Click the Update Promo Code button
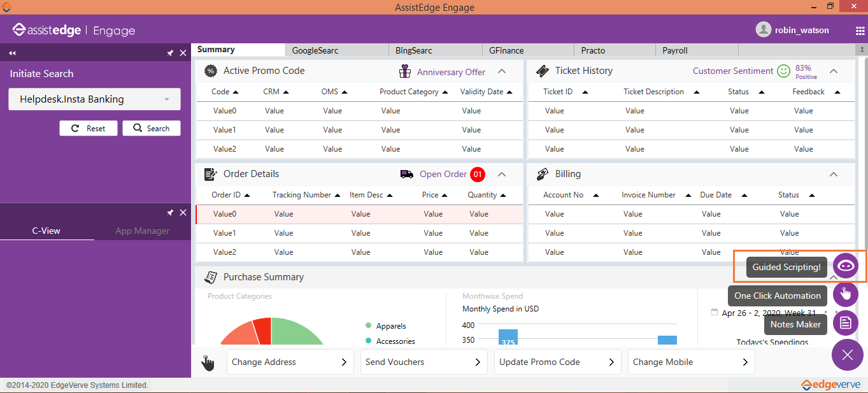Image resolution: width=868 pixels, height=393 pixels. [x=558, y=362]
